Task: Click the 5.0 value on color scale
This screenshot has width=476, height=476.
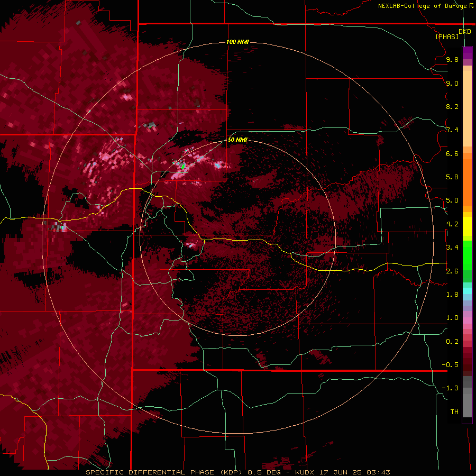Action: tap(452, 200)
